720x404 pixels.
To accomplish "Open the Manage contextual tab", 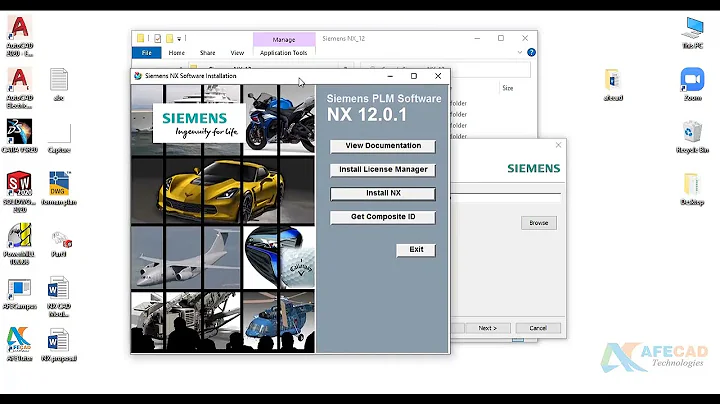I will tap(284, 39).
